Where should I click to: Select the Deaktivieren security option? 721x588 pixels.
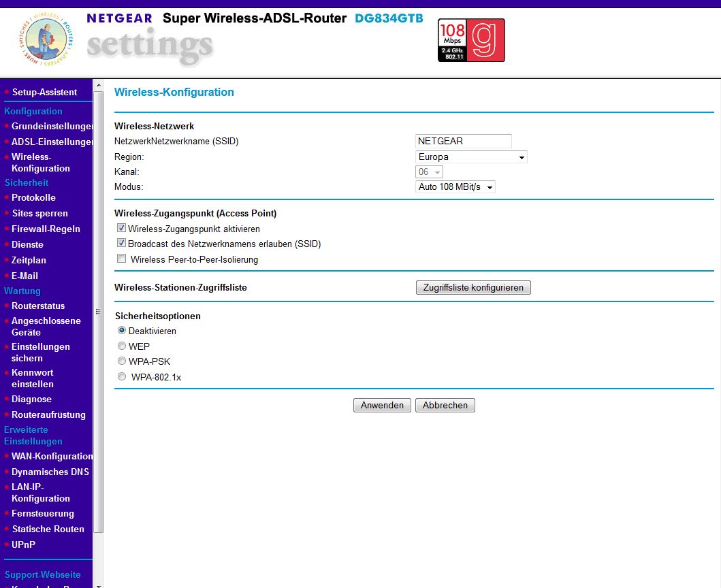click(x=122, y=330)
